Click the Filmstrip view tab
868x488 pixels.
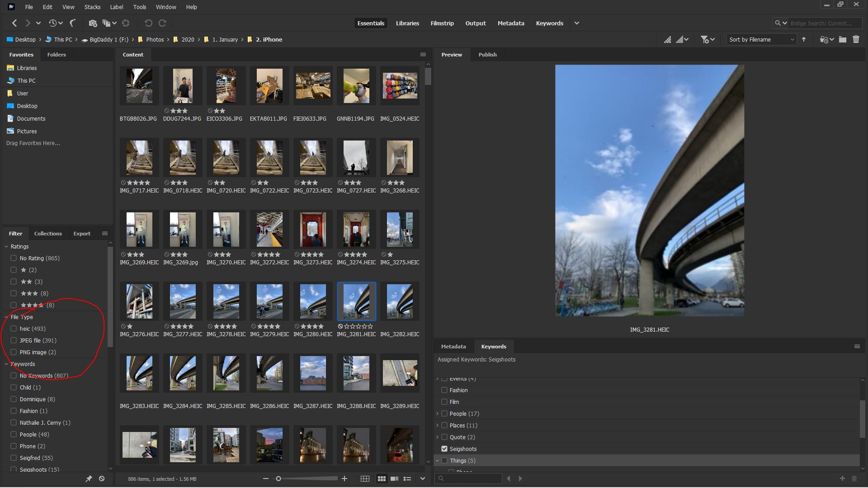tap(441, 23)
